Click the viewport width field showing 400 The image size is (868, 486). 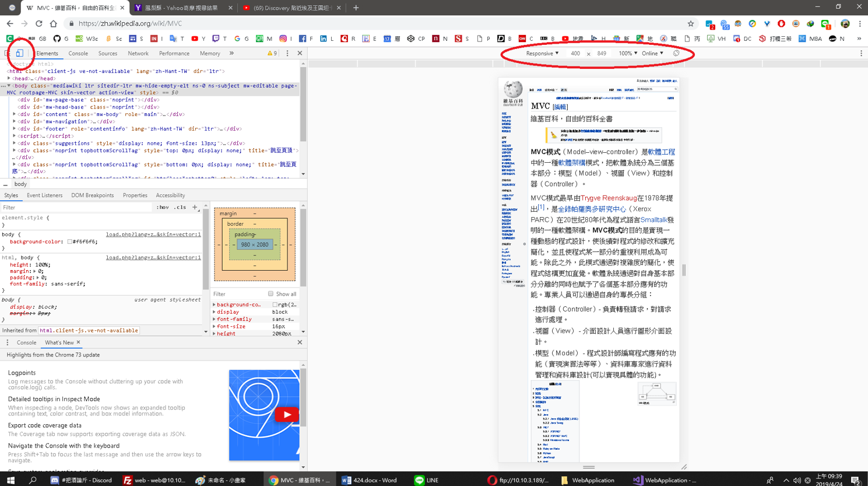(575, 53)
